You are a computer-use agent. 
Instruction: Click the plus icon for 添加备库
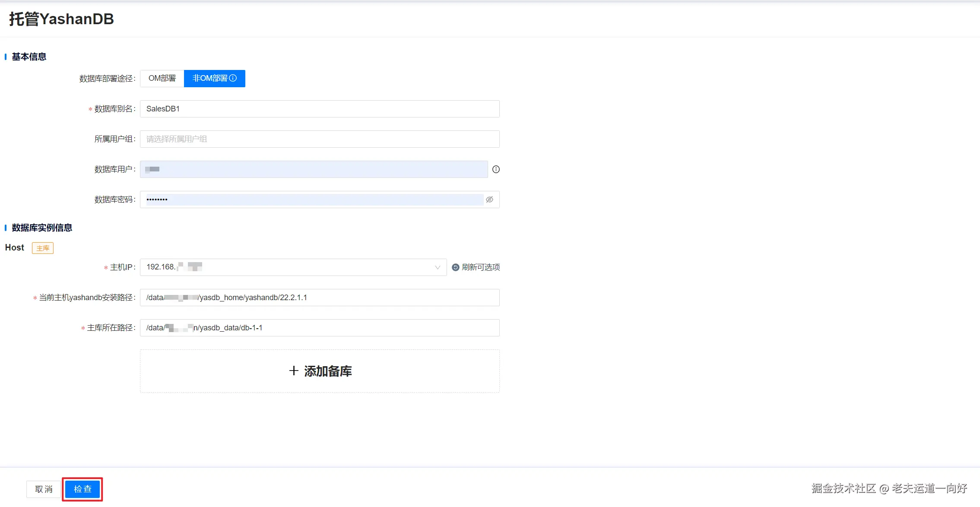[x=294, y=371]
